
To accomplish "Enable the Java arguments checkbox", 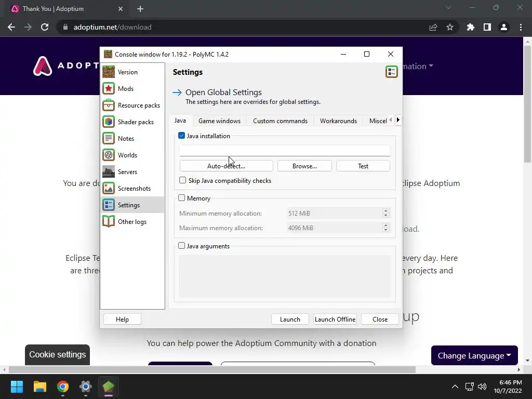I will point(181,246).
